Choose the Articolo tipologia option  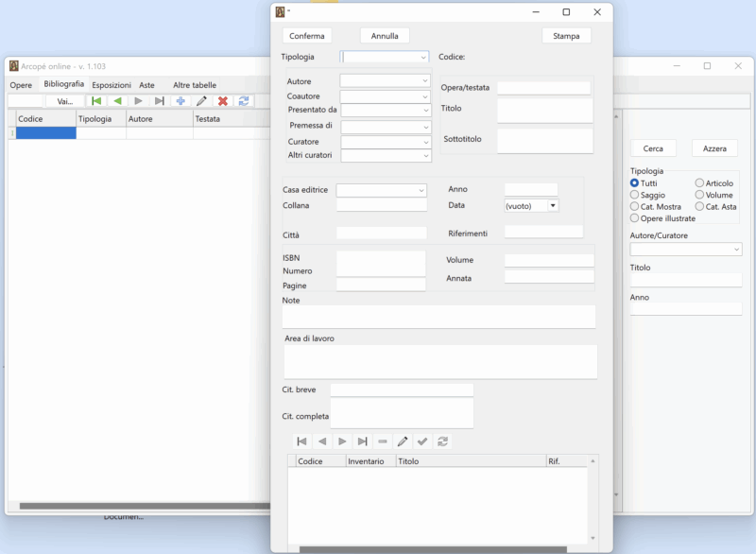coord(700,183)
